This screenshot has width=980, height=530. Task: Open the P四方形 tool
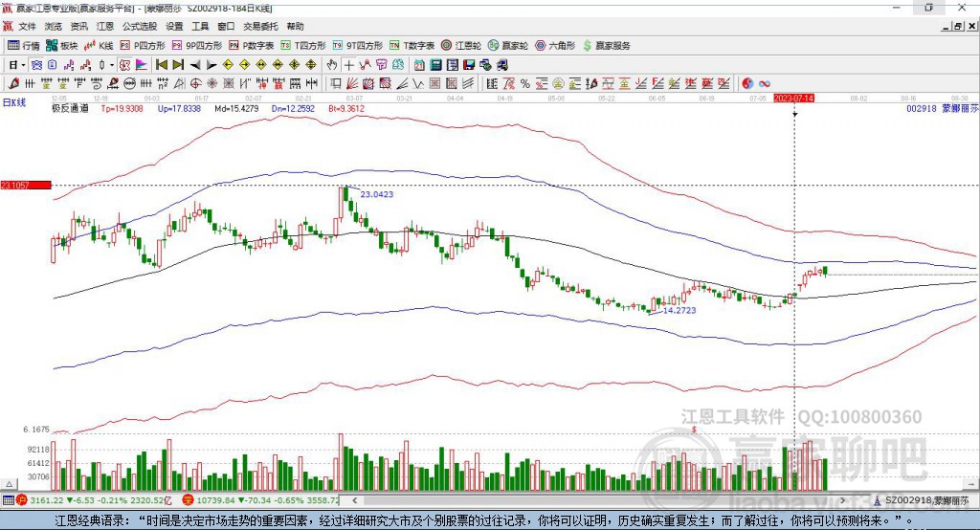(143, 46)
